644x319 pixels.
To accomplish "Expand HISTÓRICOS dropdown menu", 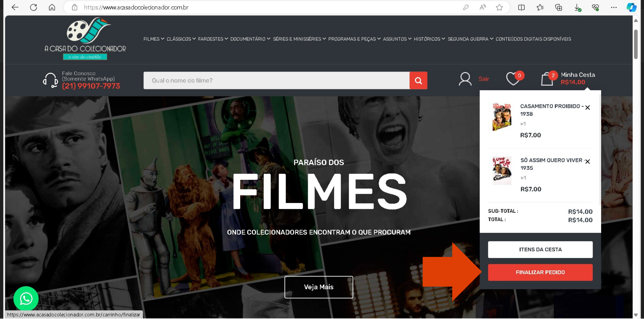I will pos(429,39).
